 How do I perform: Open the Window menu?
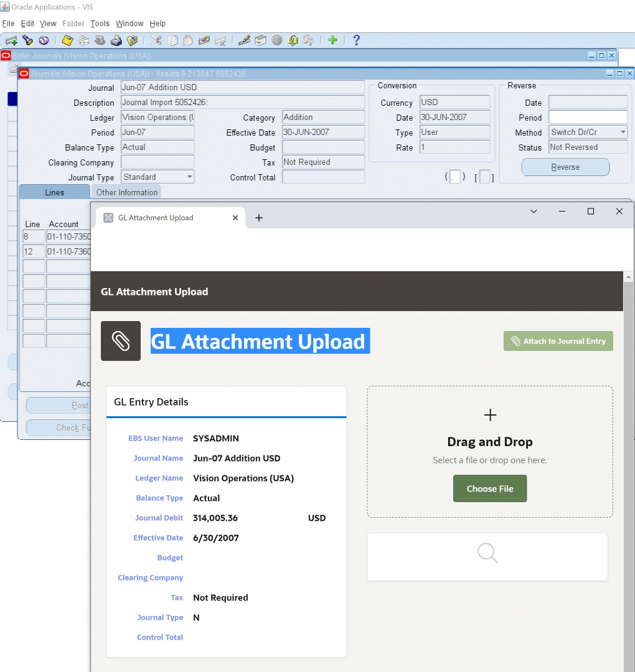[x=129, y=24]
